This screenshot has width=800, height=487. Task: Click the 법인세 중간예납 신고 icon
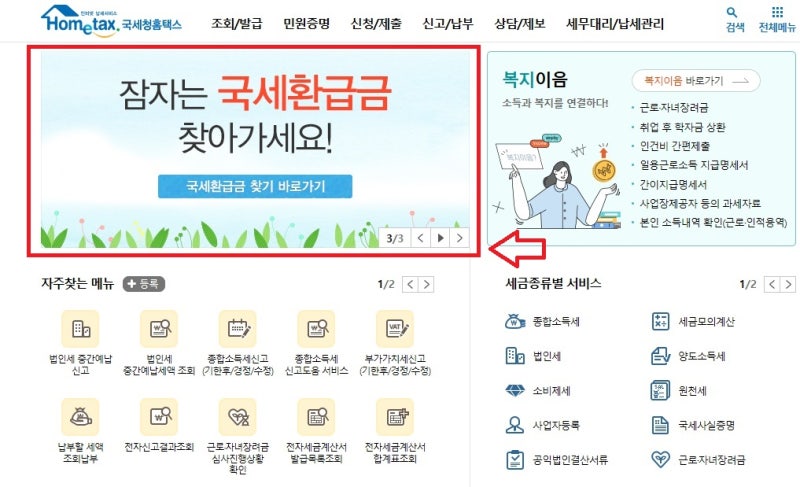[80, 329]
